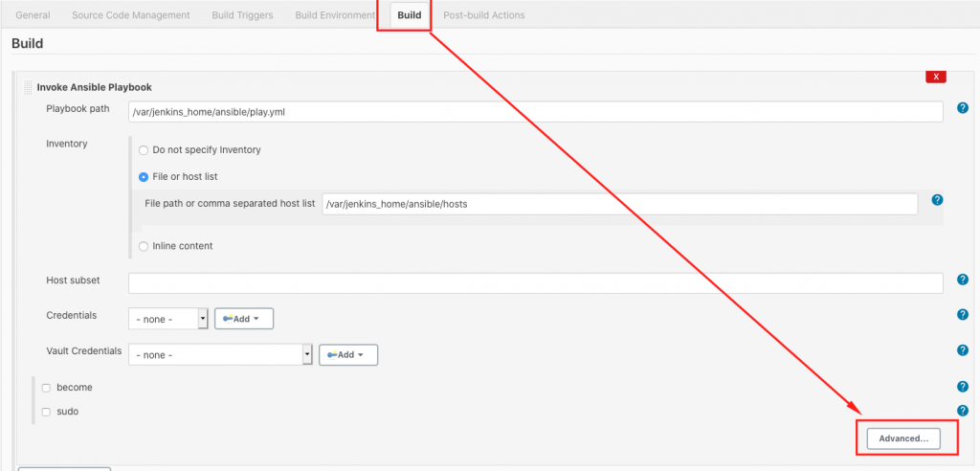980x471 pixels.
Task: Switch to Post-build Actions tab
Action: click(483, 15)
